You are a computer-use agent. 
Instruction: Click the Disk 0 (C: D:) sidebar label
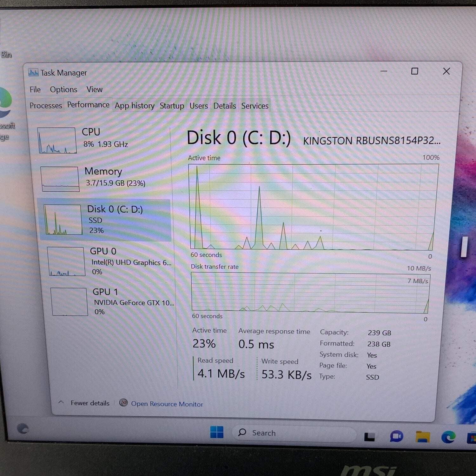click(115, 209)
